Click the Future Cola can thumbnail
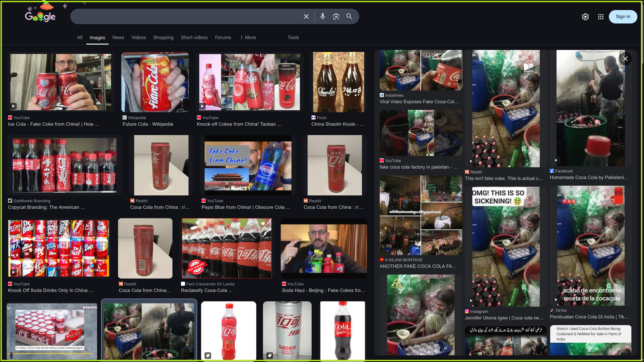The width and height of the screenshot is (644, 362). (155, 82)
